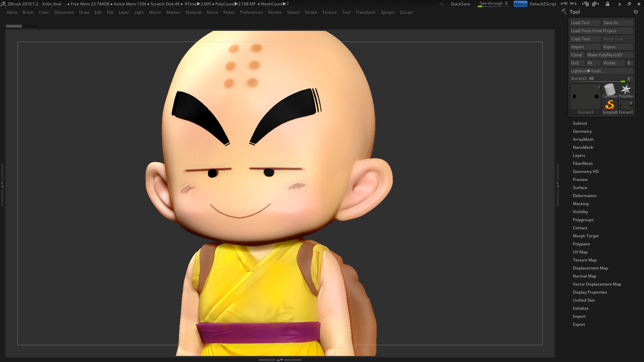Open the Zplugin menu
Viewport: 644px width, 362px height.
[387, 12]
